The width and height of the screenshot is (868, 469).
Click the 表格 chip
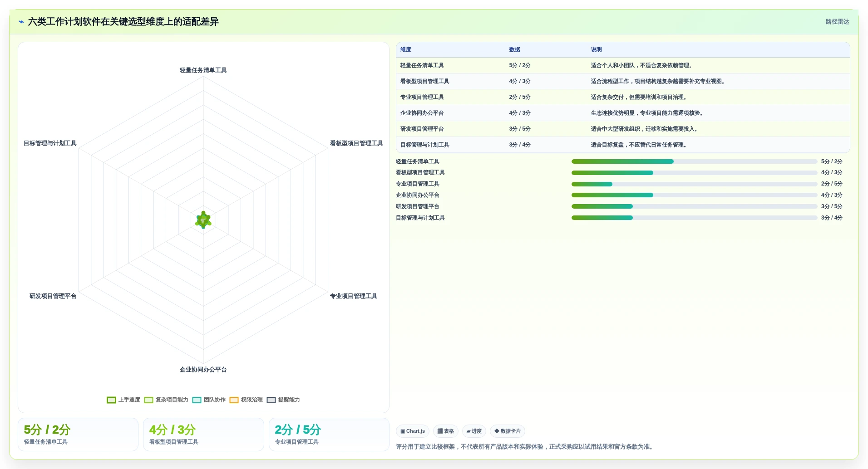[x=446, y=431]
